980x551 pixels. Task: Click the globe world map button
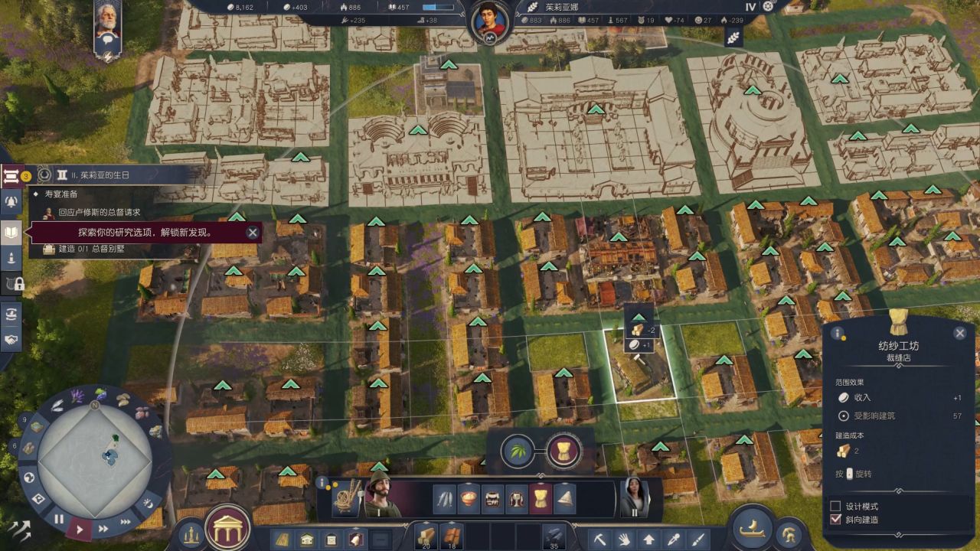pos(30,478)
